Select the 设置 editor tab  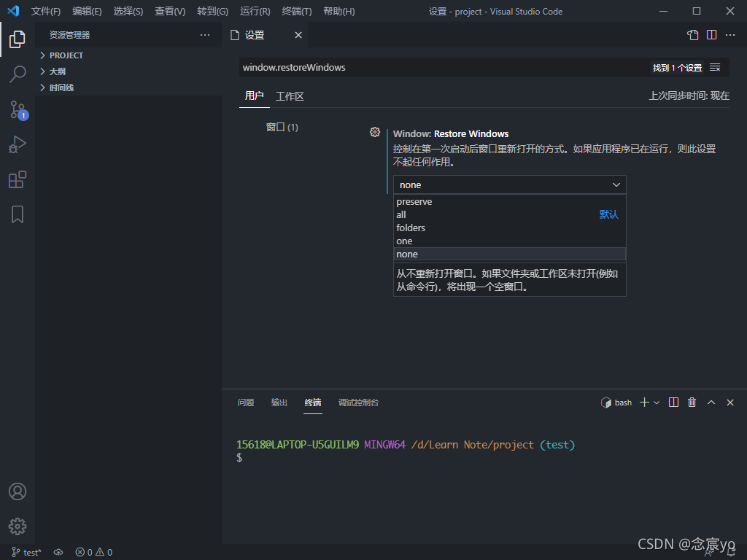(266, 35)
